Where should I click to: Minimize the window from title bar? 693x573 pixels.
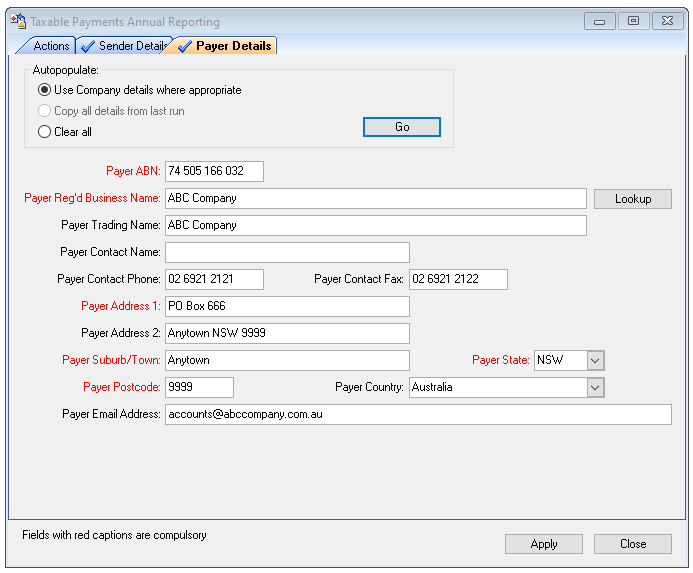[x=599, y=21]
